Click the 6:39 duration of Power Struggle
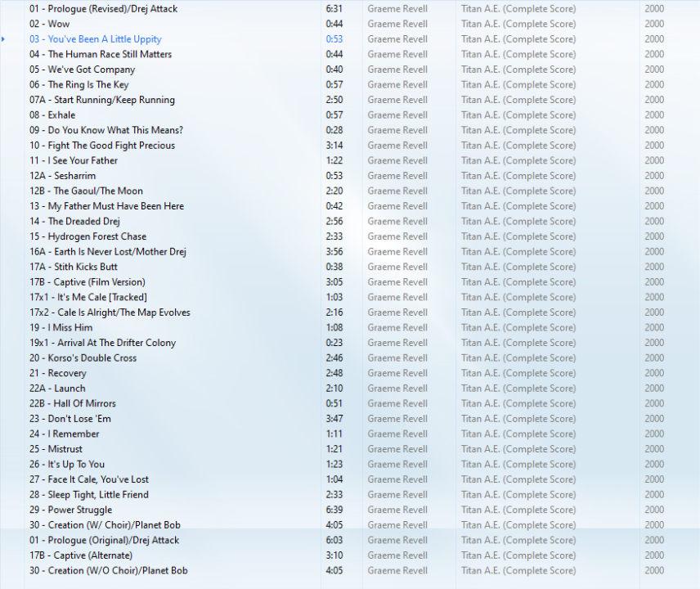 pos(334,510)
